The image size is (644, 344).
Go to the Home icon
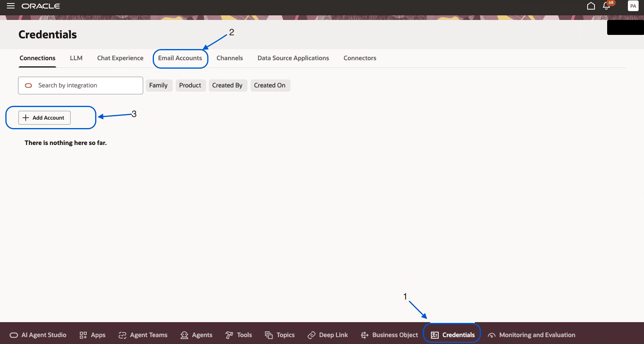point(591,6)
